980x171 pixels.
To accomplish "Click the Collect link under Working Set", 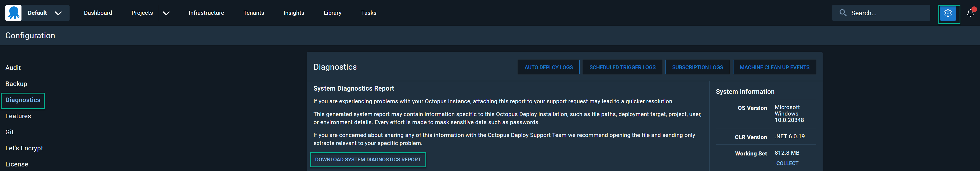I will 787,163.
